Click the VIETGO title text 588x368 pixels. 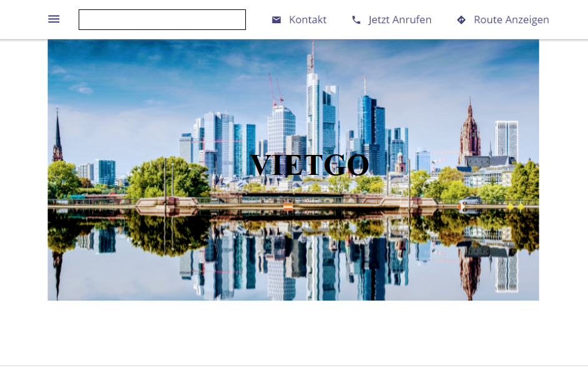(x=310, y=164)
